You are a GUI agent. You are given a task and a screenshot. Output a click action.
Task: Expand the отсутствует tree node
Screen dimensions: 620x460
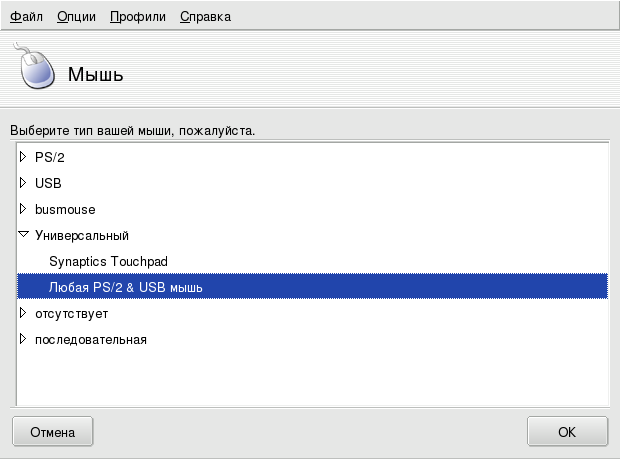(x=23, y=313)
